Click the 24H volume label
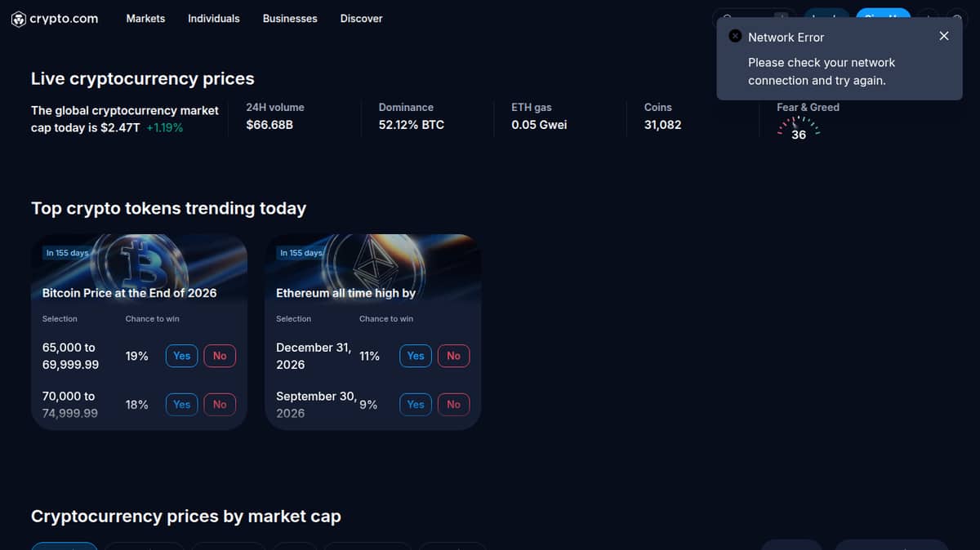This screenshot has height=550, width=980. (275, 107)
